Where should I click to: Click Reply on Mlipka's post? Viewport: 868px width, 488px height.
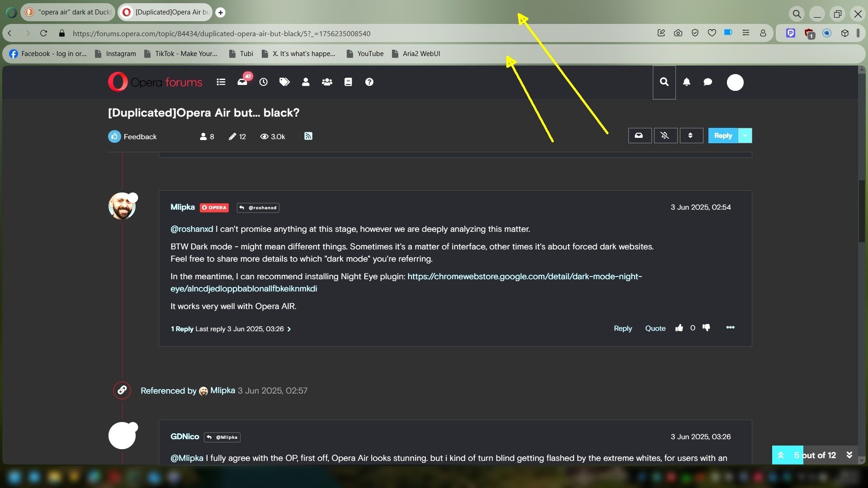tap(623, 328)
